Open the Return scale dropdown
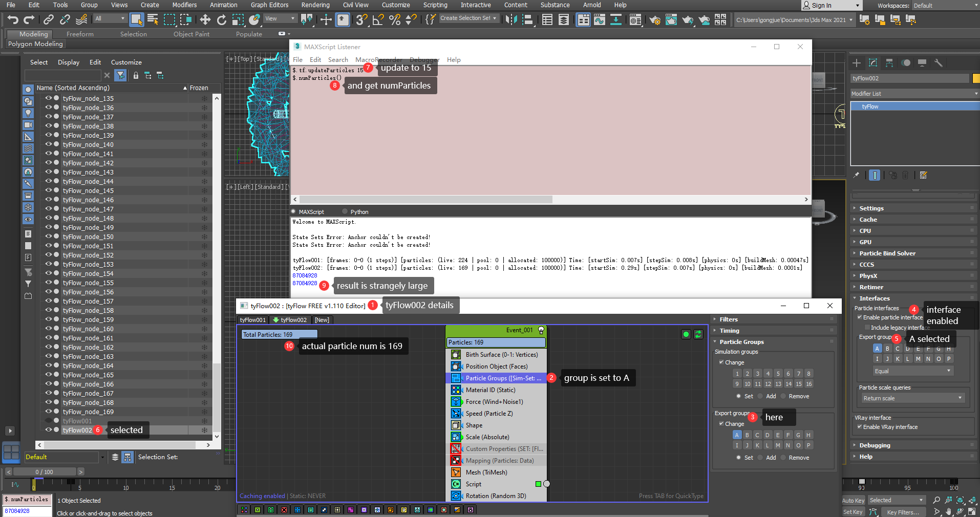Image resolution: width=980 pixels, height=517 pixels. [912, 398]
